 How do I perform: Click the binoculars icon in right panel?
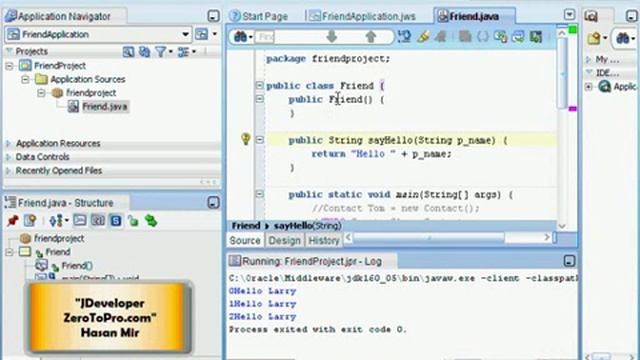(x=622, y=38)
